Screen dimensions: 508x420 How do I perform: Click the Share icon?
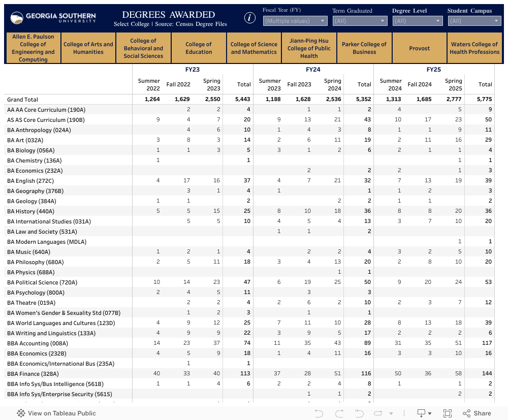pos(477,413)
